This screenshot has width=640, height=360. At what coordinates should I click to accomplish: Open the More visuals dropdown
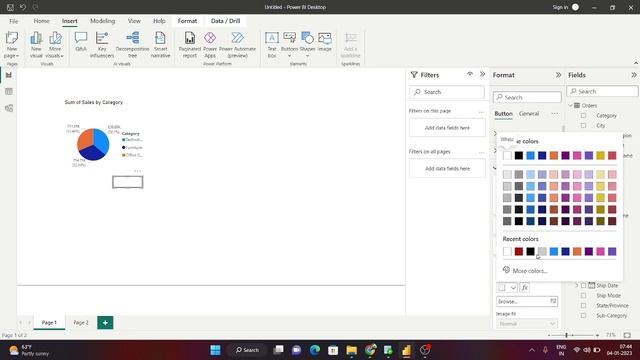(55, 52)
